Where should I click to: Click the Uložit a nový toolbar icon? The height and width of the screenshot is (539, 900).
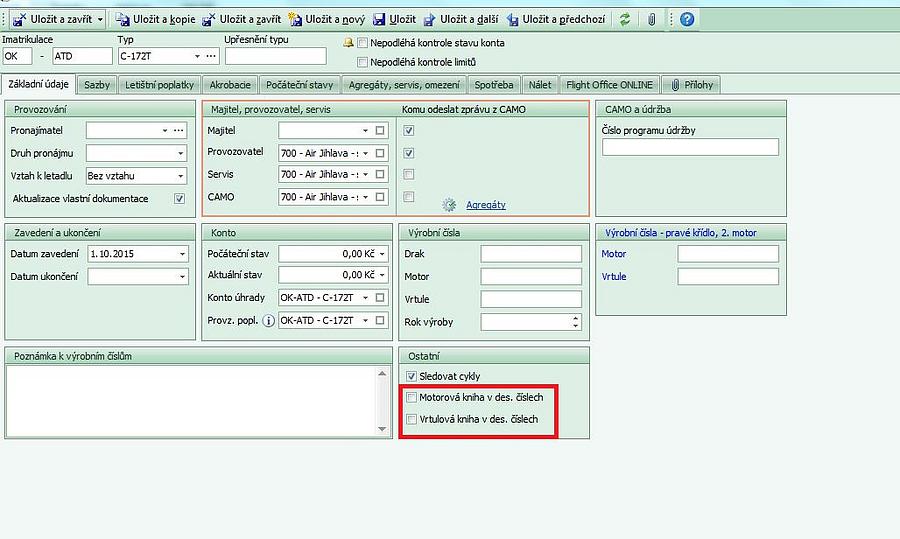[295, 19]
